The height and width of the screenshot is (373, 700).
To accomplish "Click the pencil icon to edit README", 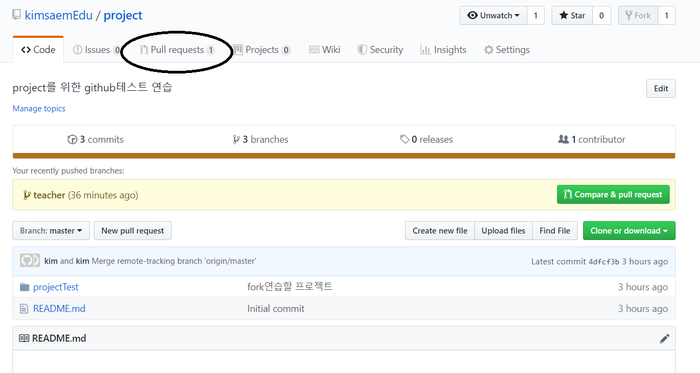I will [664, 339].
